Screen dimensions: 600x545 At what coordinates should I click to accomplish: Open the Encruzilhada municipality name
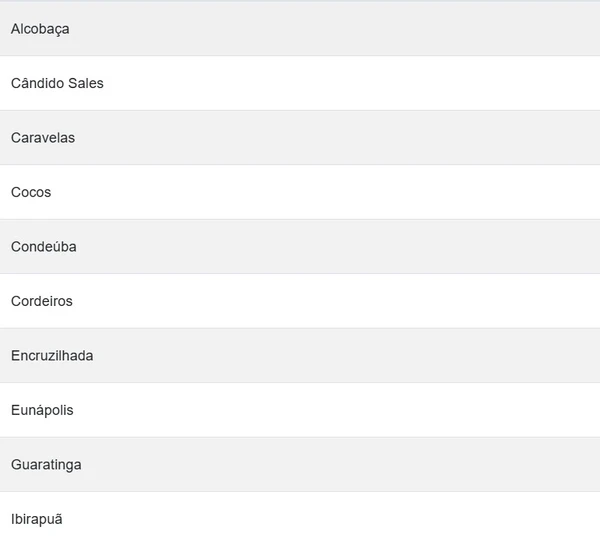52,356
